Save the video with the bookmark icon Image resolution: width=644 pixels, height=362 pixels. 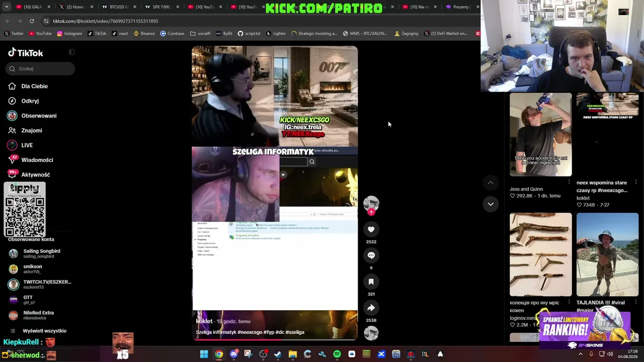pos(371,282)
